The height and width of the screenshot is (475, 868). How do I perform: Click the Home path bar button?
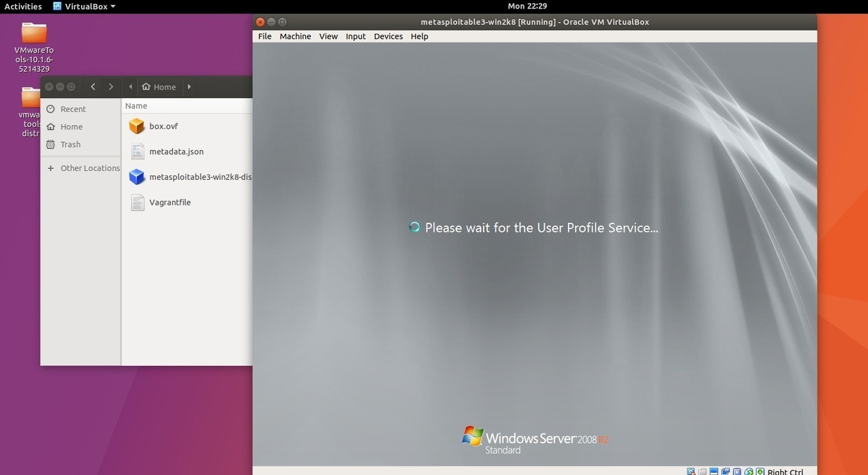(x=159, y=86)
